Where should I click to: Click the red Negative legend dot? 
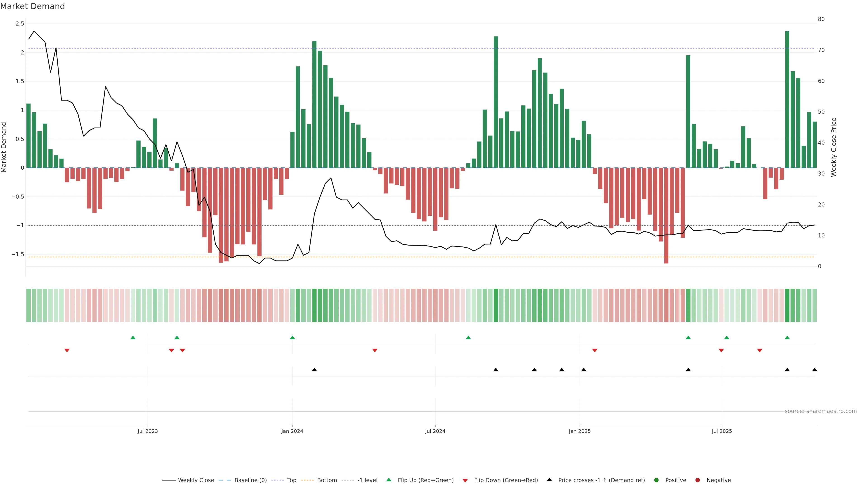pos(698,480)
